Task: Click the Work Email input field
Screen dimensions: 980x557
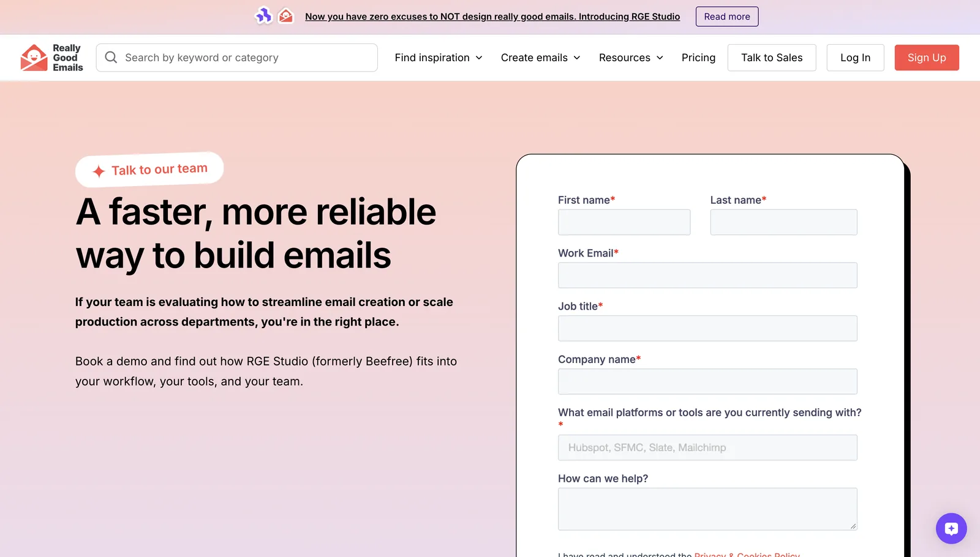Action: [707, 275]
